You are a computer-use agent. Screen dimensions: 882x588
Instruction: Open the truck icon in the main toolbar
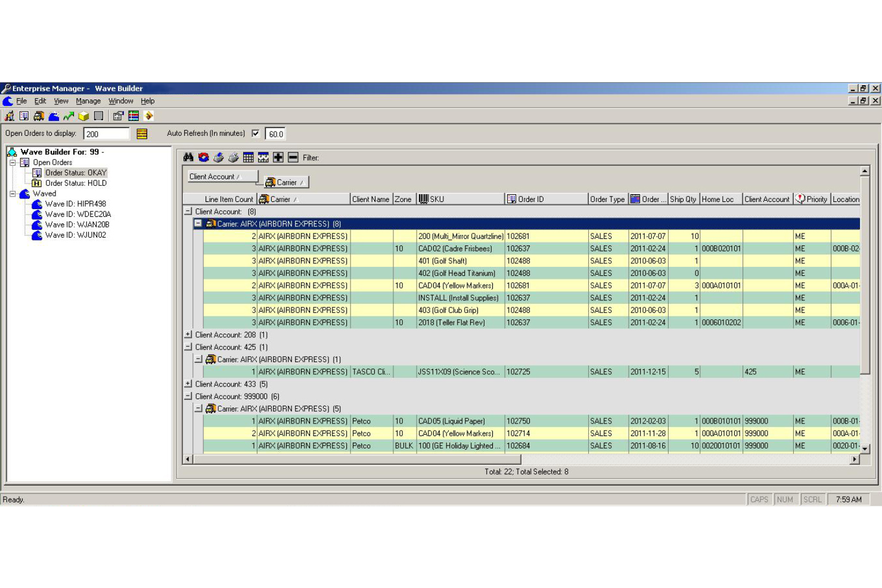[x=39, y=116]
